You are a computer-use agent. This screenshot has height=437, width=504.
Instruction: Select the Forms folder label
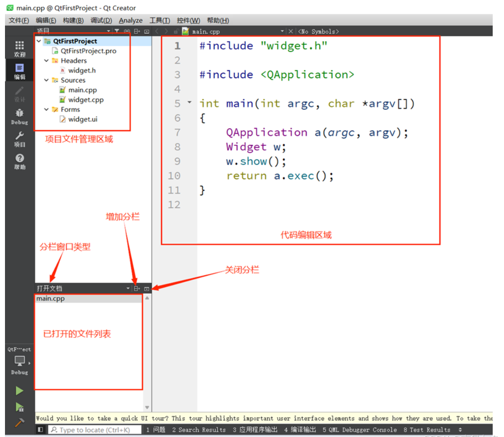point(70,109)
